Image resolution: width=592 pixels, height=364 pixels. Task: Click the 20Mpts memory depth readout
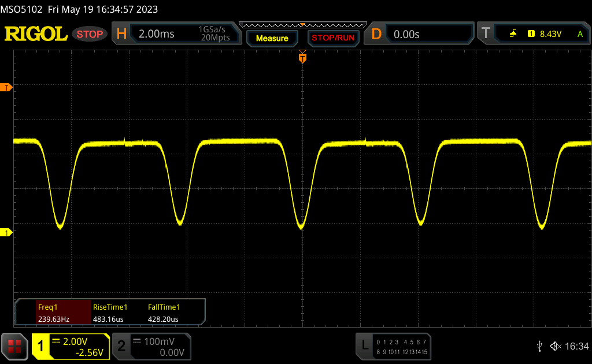click(x=215, y=38)
